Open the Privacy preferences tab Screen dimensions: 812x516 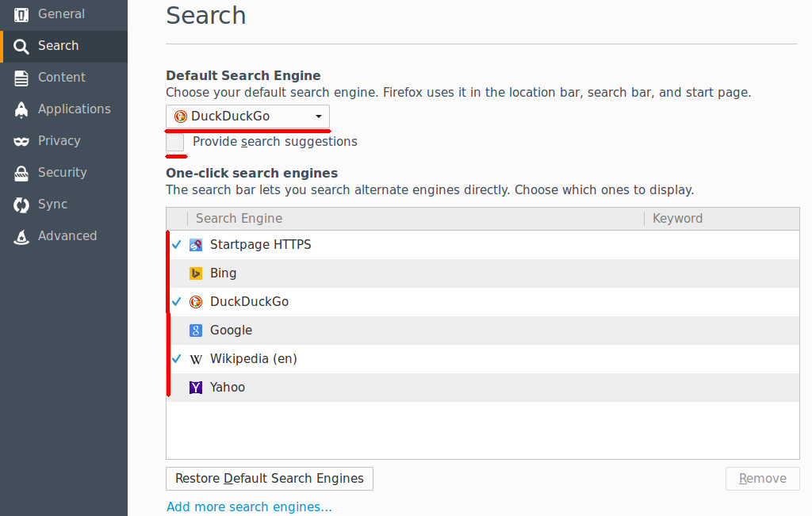(x=63, y=141)
